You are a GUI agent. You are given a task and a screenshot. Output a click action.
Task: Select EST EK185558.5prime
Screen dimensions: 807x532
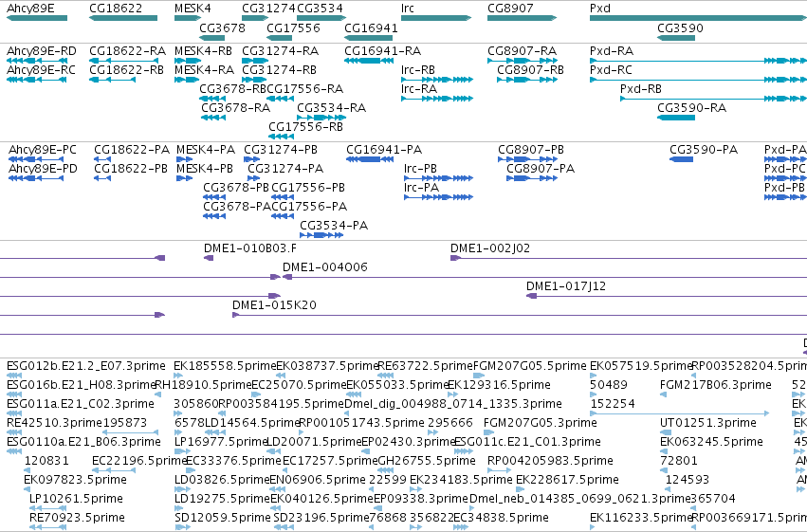point(225,366)
